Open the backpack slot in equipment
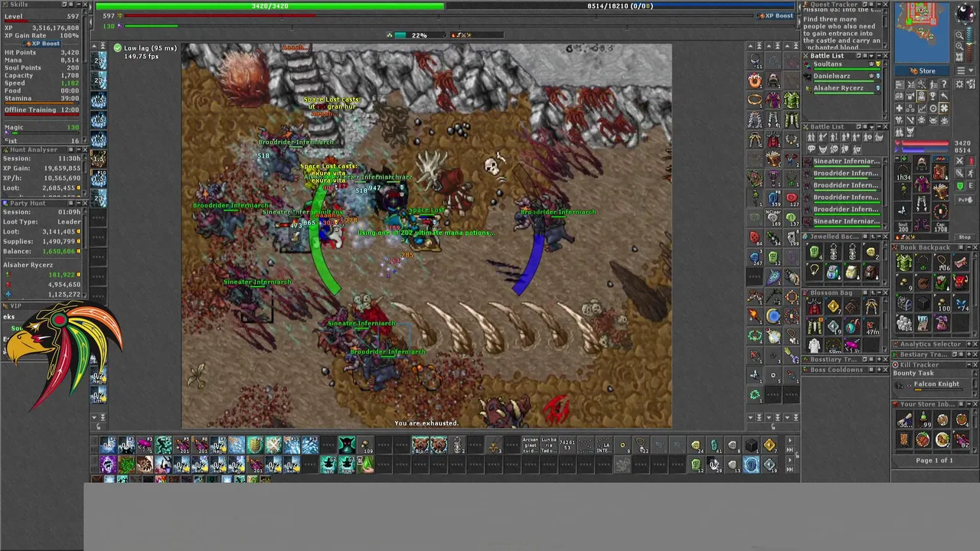This screenshot has height=551, width=980. pyautogui.click(x=940, y=172)
